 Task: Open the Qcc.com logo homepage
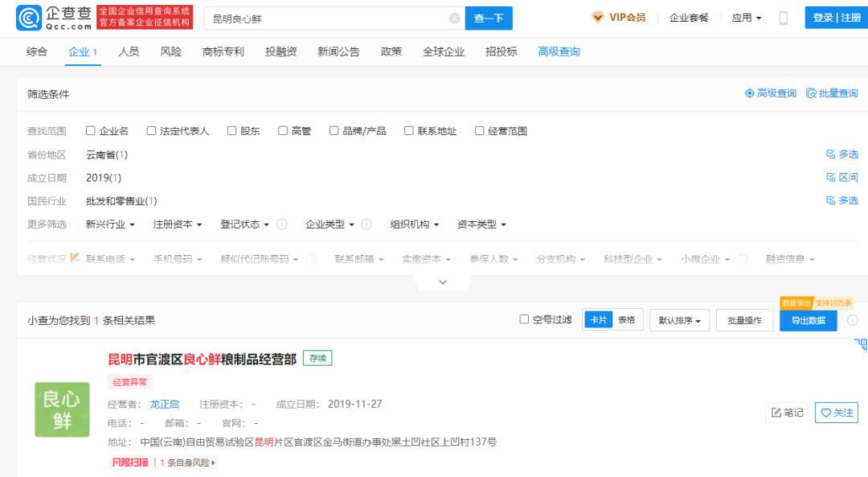coord(55,18)
